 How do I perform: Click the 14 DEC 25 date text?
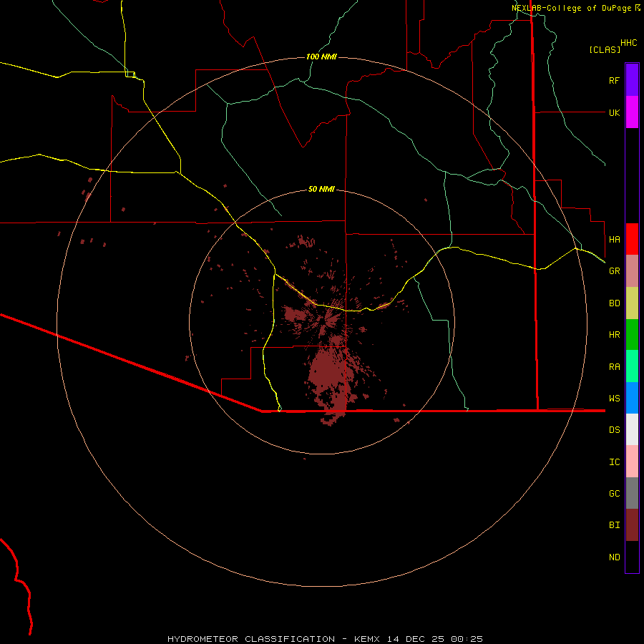click(x=415, y=639)
